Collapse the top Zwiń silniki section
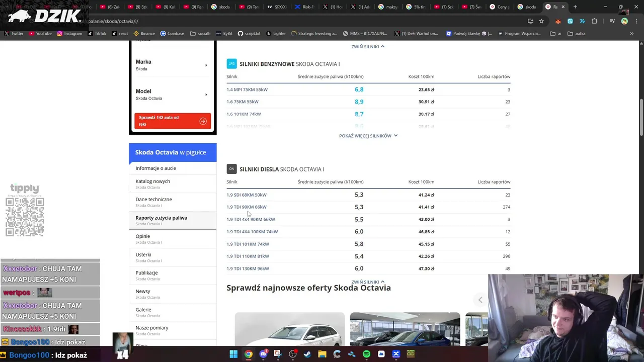The height and width of the screenshot is (362, 644). [368, 46]
